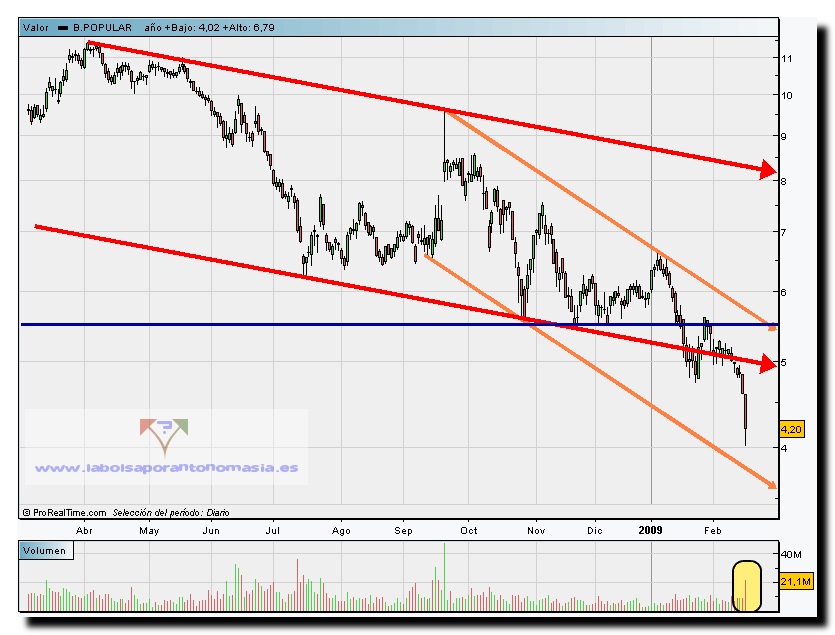835x635 pixels.
Task: Click the ProRealTime.com copyright text
Action: pos(64,513)
